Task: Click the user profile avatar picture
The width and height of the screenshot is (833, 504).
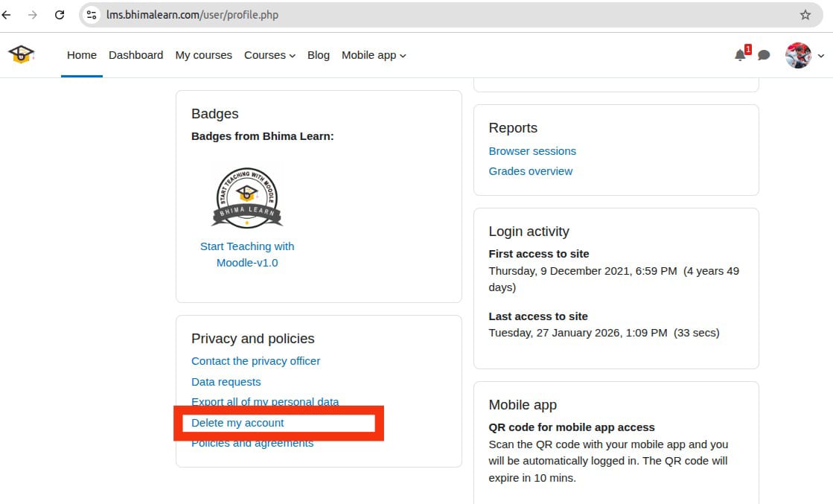Action: point(798,55)
